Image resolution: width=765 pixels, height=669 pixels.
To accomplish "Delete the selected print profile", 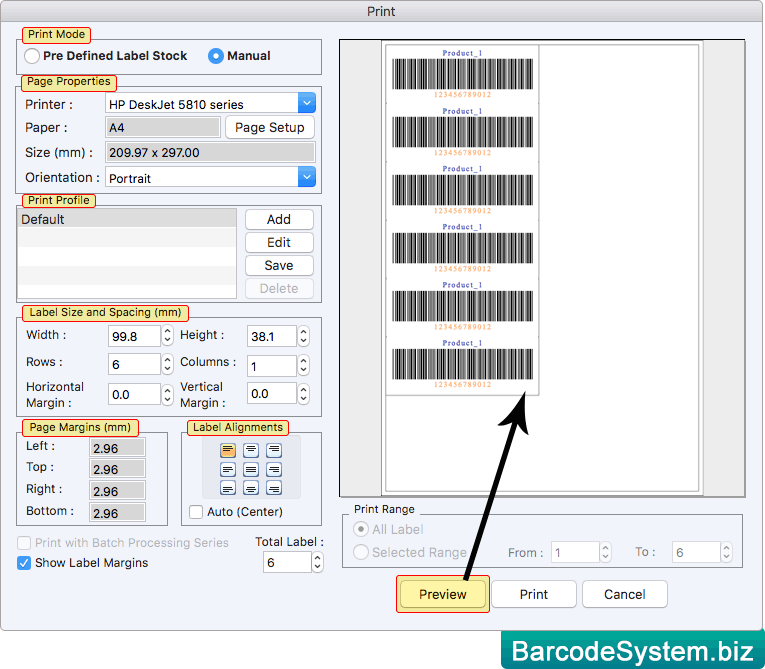I will (x=279, y=288).
